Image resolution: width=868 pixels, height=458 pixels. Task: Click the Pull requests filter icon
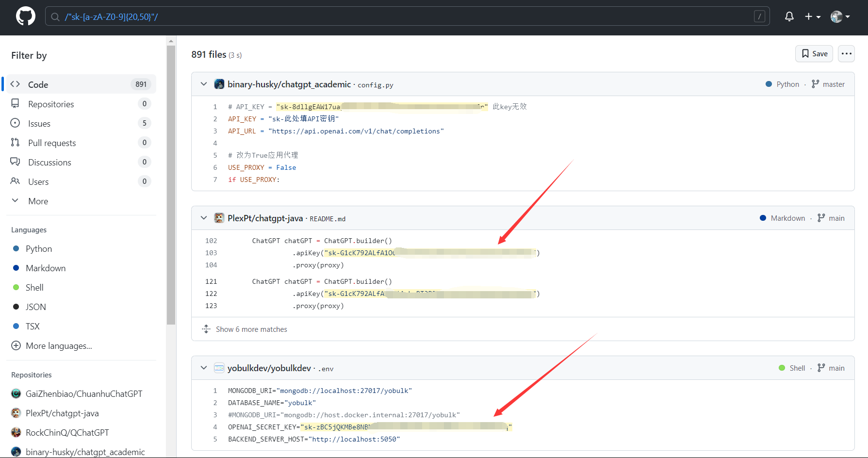click(x=15, y=142)
